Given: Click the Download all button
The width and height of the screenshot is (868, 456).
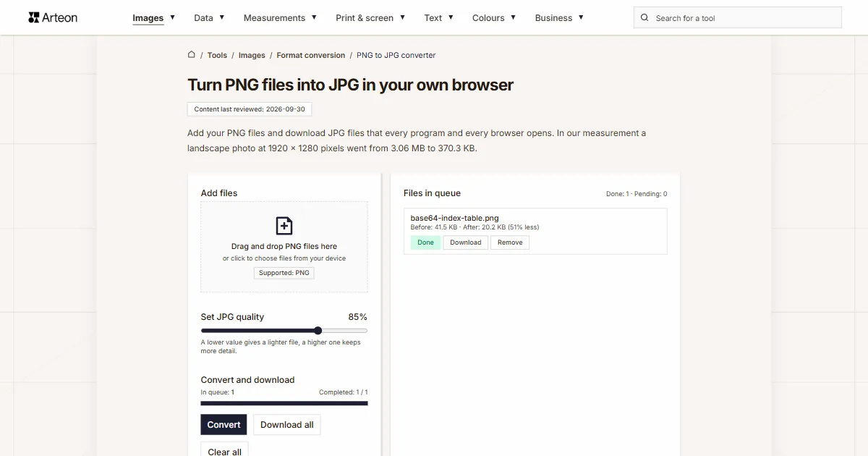Looking at the screenshot, I should click(x=287, y=425).
